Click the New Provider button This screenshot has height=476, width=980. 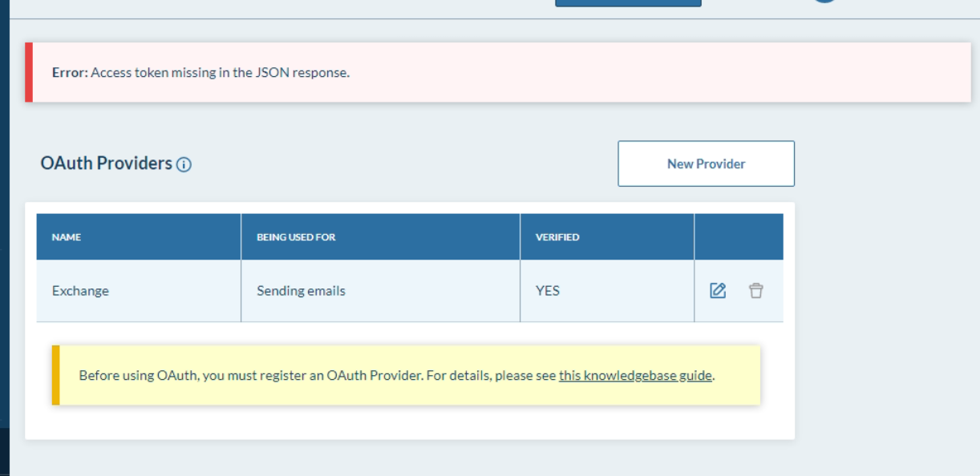[x=706, y=163]
